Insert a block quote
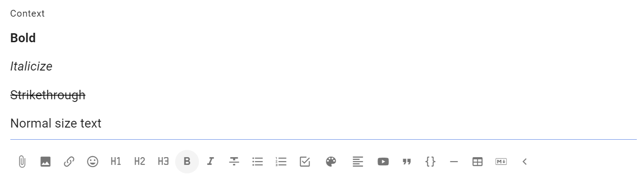This screenshot has width=644, height=181. [x=407, y=162]
